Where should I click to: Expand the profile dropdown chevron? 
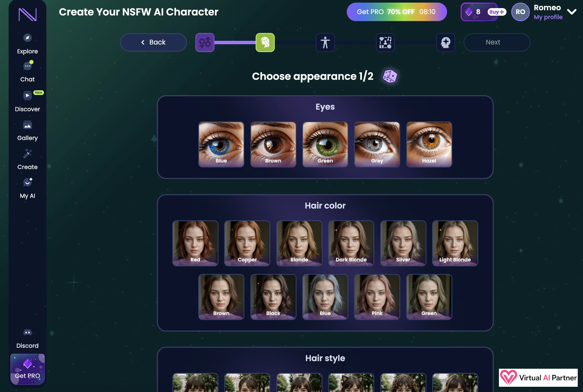[x=572, y=12]
